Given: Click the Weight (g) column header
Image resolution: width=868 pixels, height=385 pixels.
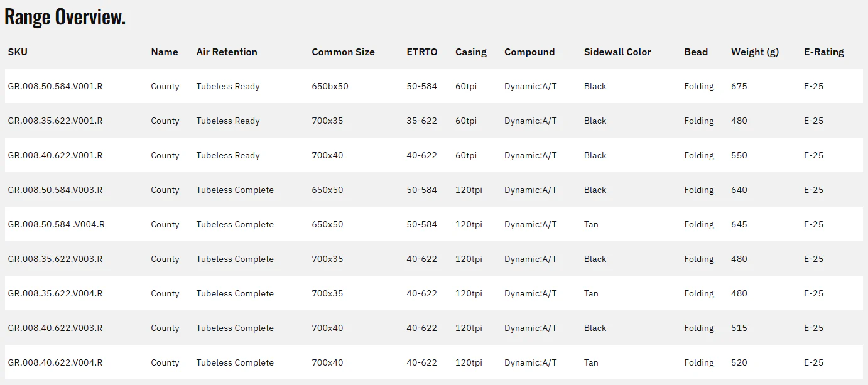Looking at the screenshot, I should click(755, 52).
